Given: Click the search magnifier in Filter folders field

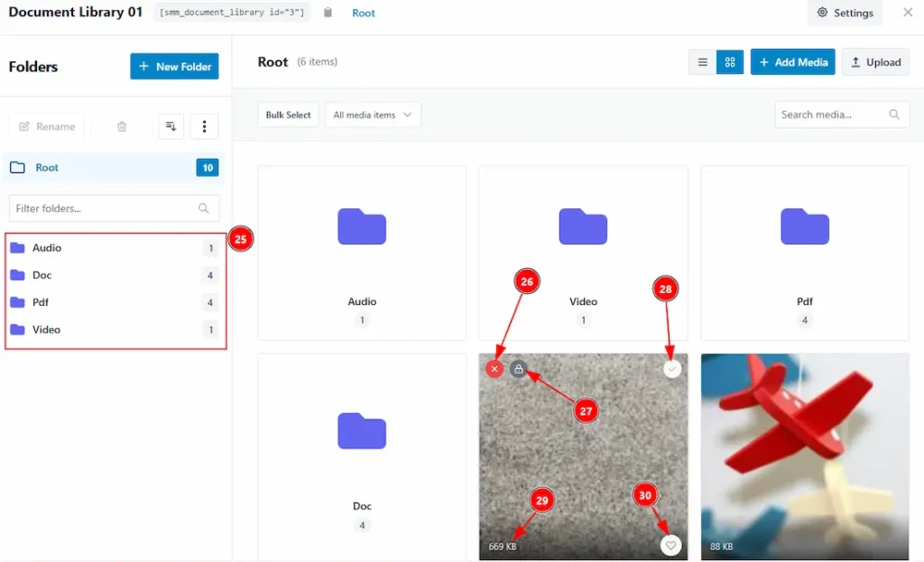Looking at the screenshot, I should tap(203, 208).
